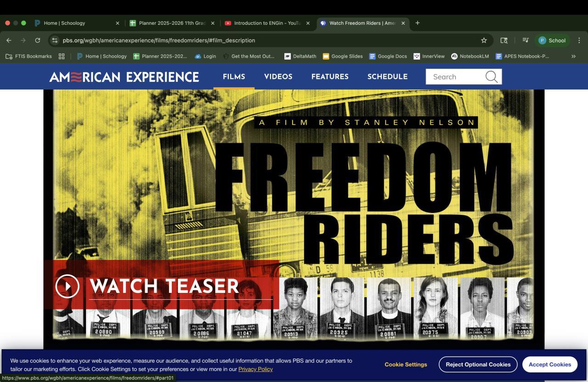Play the teaser with the circle play icon
The height and width of the screenshot is (382, 588).
[67, 286]
